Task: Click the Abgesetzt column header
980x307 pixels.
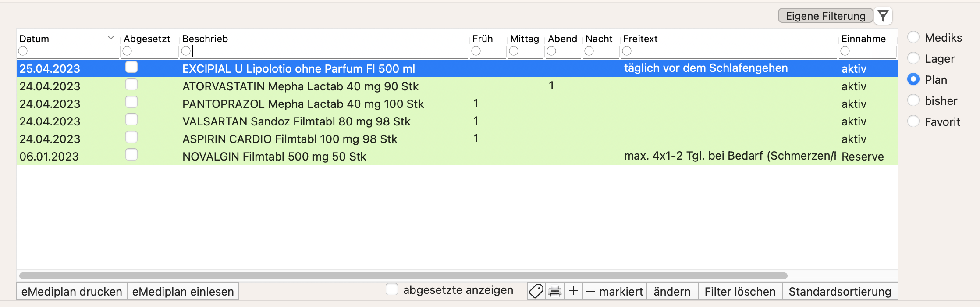Action: pyautogui.click(x=147, y=39)
